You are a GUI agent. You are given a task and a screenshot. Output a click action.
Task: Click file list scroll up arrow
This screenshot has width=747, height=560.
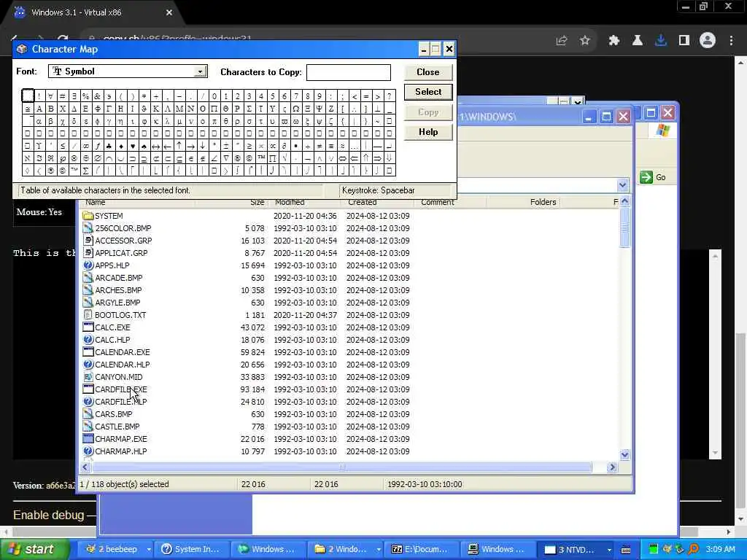click(x=624, y=201)
